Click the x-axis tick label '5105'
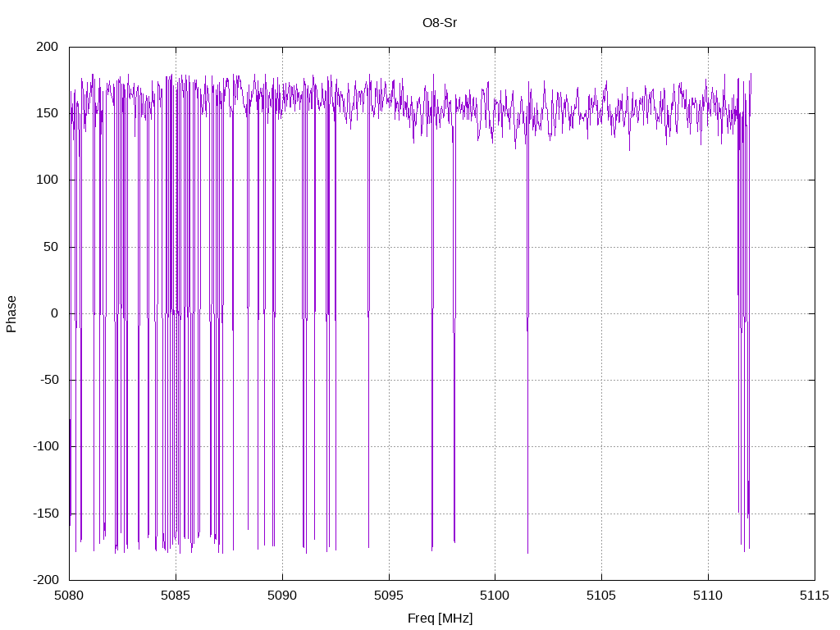The width and height of the screenshot is (840, 630). 601,596
